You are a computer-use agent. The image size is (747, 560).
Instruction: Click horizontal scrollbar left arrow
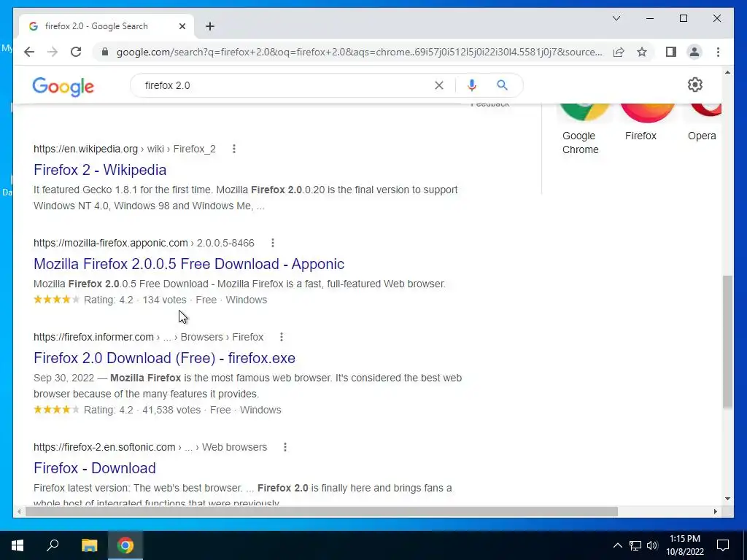pyautogui.click(x=19, y=511)
